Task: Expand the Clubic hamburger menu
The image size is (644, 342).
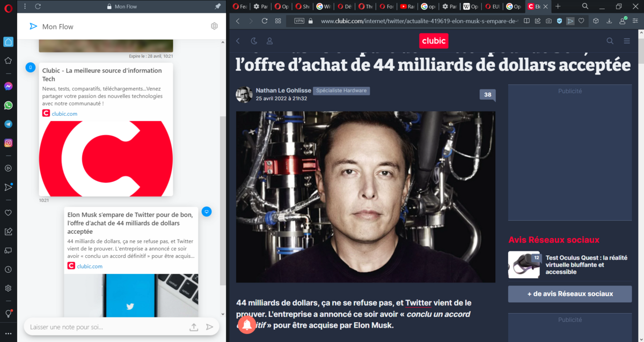Action: (x=626, y=41)
